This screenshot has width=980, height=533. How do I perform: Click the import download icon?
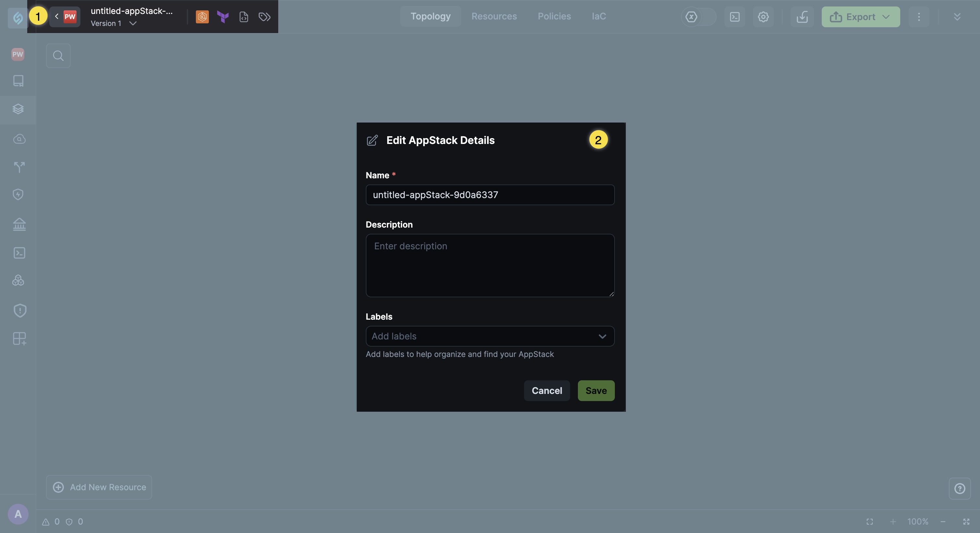802,17
